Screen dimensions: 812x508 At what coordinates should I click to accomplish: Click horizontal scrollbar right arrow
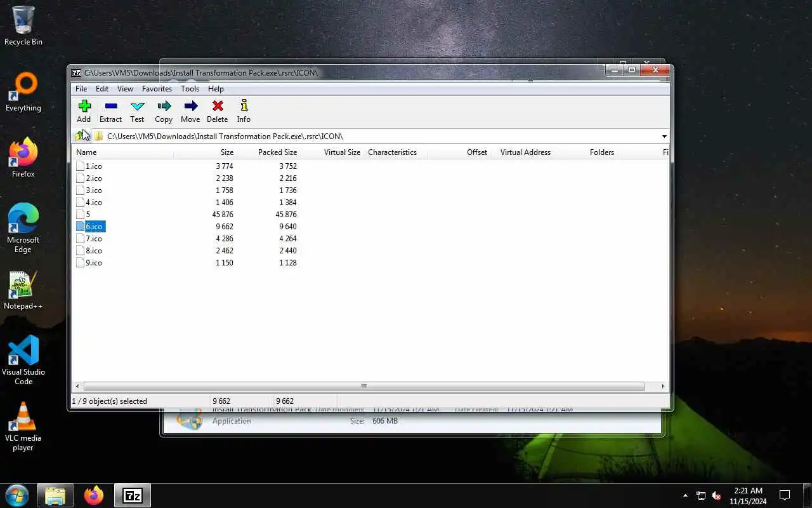click(663, 386)
